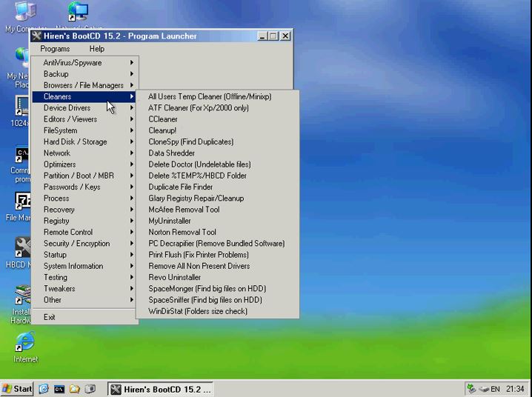
Task: Open Hard Disk / Storage submenu
Action: click(84, 141)
